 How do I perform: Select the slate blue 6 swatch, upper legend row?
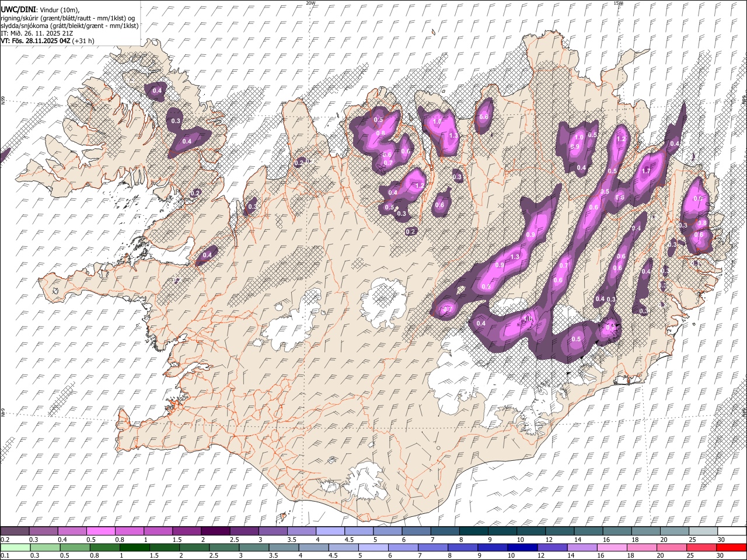[x=417, y=531]
